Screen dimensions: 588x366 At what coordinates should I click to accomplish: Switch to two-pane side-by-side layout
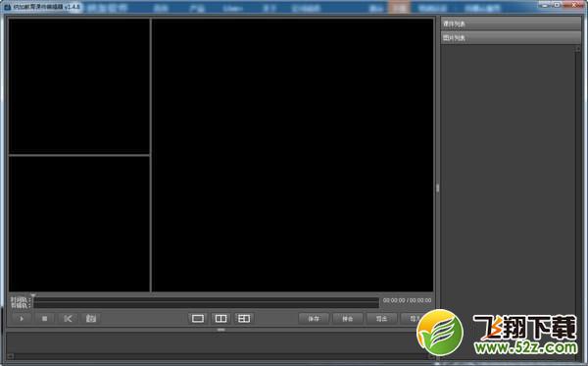pyautogui.click(x=220, y=319)
